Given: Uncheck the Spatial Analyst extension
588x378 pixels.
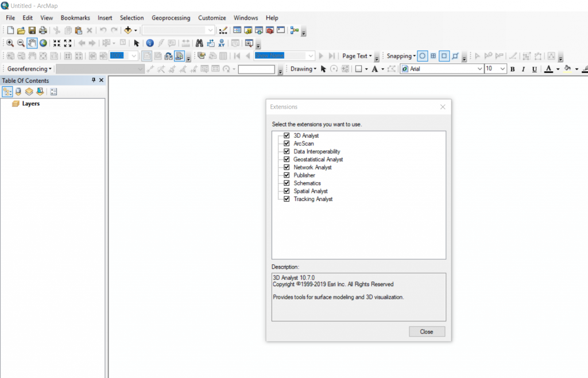Looking at the screenshot, I should [287, 191].
